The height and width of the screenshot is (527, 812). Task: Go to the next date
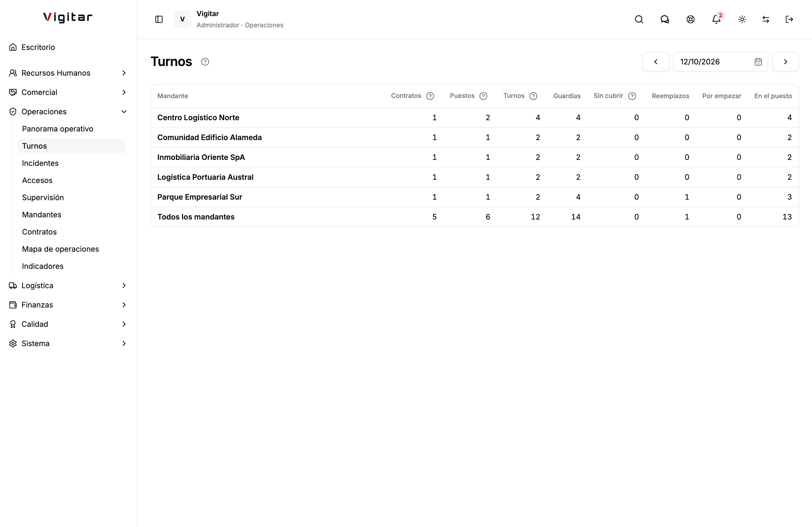coord(785,62)
